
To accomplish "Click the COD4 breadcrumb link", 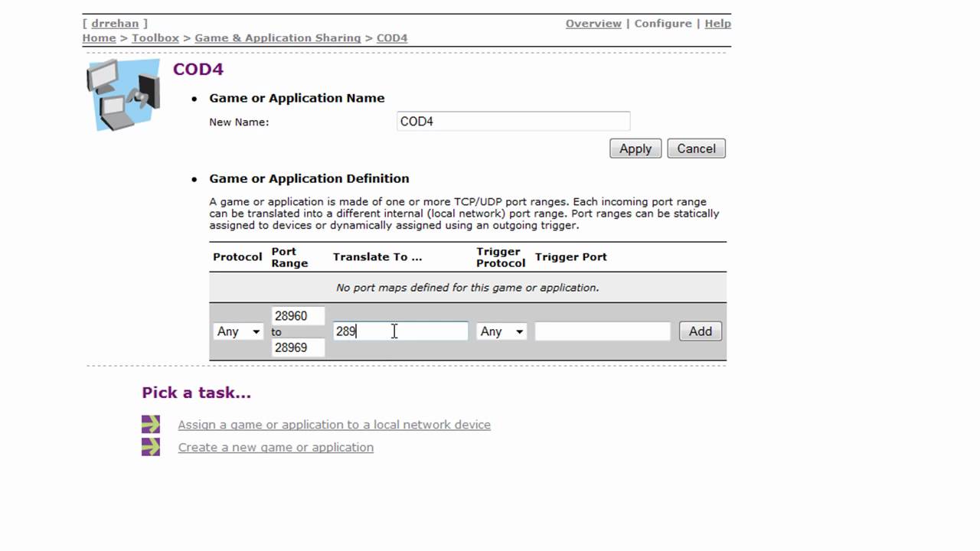I will click(x=392, y=38).
